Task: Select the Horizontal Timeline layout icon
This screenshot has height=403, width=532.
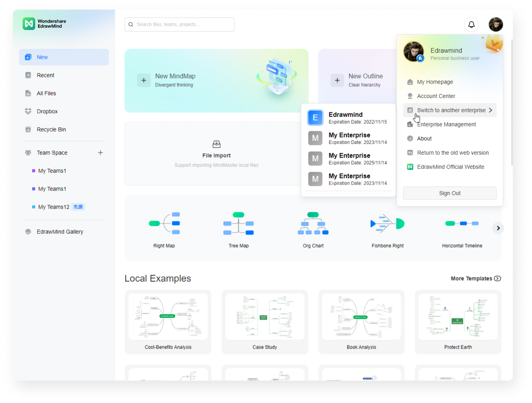Action: click(x=462, y=223)
